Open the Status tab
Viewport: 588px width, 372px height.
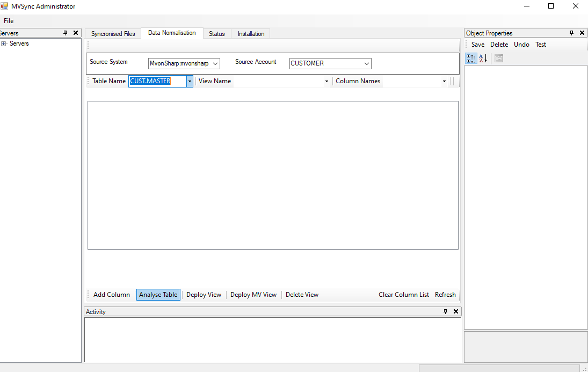217,34
